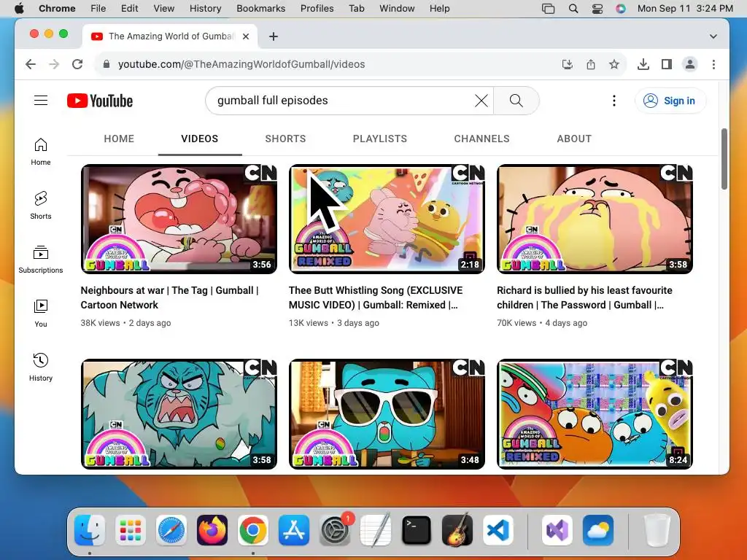The width and height of the screenshot is (747, 560).
Task: Open 'Thee Butt Whistling Song' video title
Action: 376,297
